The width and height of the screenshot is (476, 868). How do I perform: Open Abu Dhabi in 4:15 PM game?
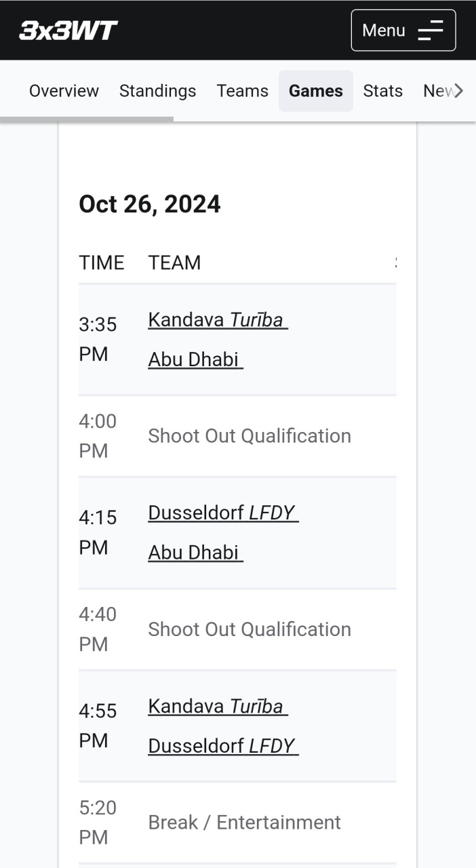pos(195,553)
